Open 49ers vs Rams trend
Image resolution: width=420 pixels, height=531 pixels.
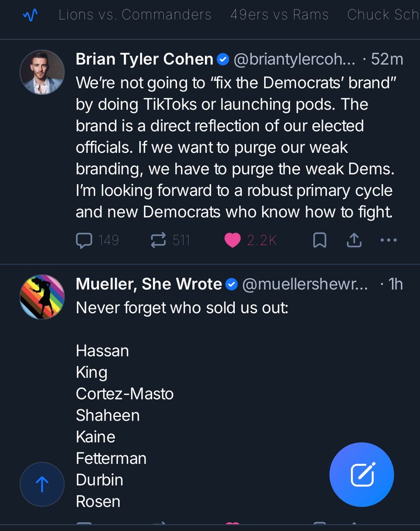pyautogui.click(x=279, y=15)
